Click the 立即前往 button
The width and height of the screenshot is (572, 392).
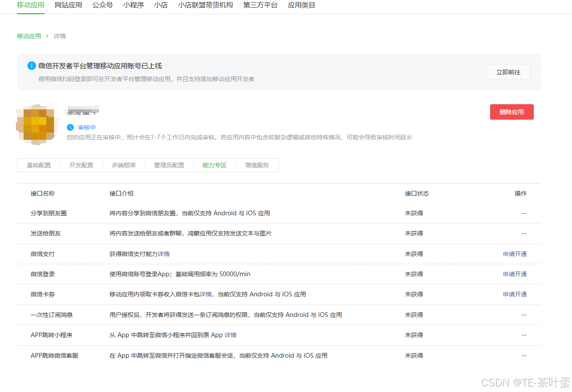(509, 72)
